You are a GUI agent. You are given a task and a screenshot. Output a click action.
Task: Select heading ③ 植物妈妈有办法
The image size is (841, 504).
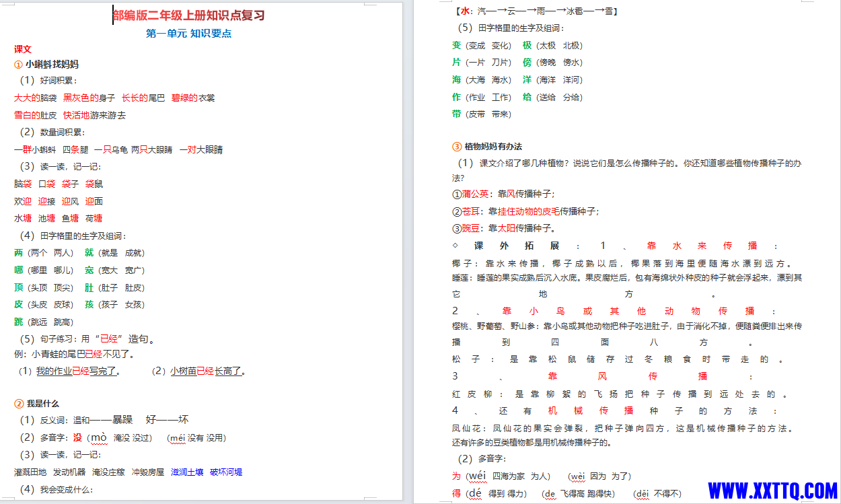pyautogui.click(x=487, y=147)
